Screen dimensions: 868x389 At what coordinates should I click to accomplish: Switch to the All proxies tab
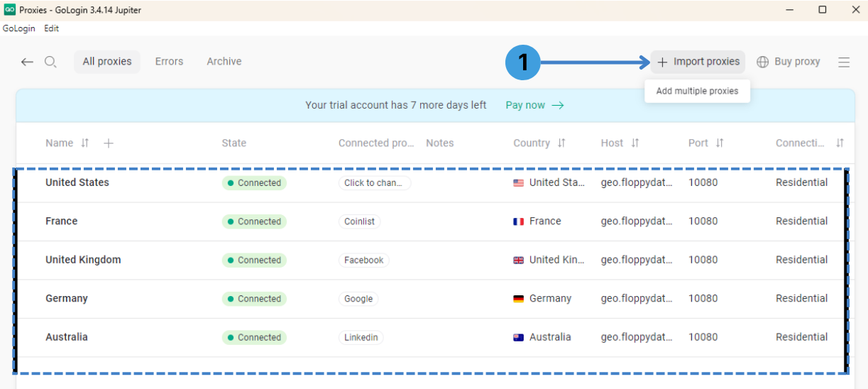pos(107,62)
